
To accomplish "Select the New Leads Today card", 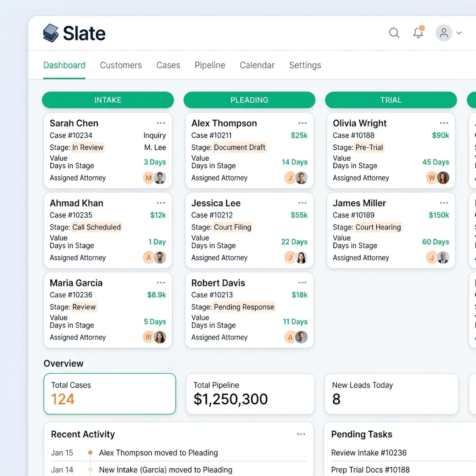I will (392, 394).
